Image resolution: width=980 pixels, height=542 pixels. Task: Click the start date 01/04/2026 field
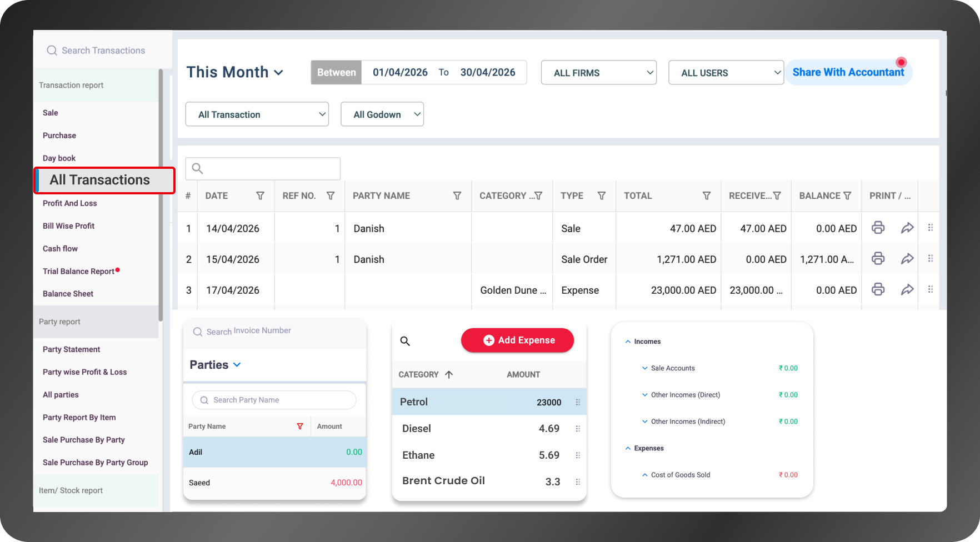[x=400, y=72]
